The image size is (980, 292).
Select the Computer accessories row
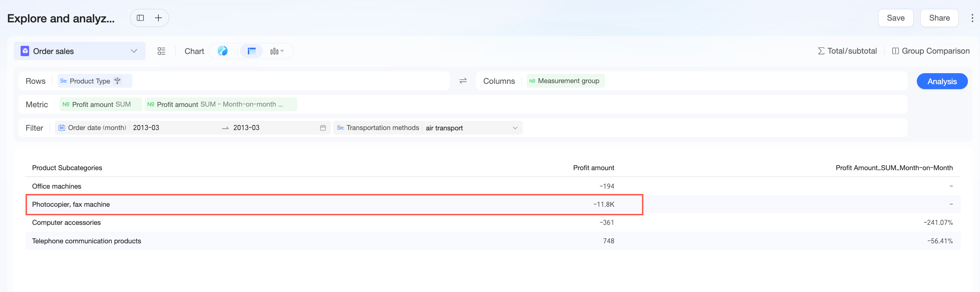493,223
